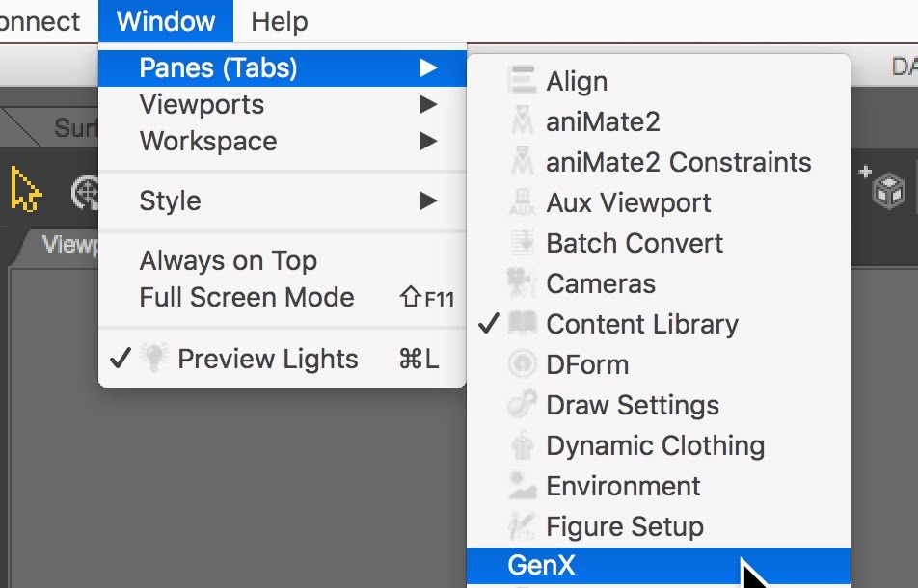Click the Figure Setup pane icon
The image size is (918, 588).
[522, 526]
